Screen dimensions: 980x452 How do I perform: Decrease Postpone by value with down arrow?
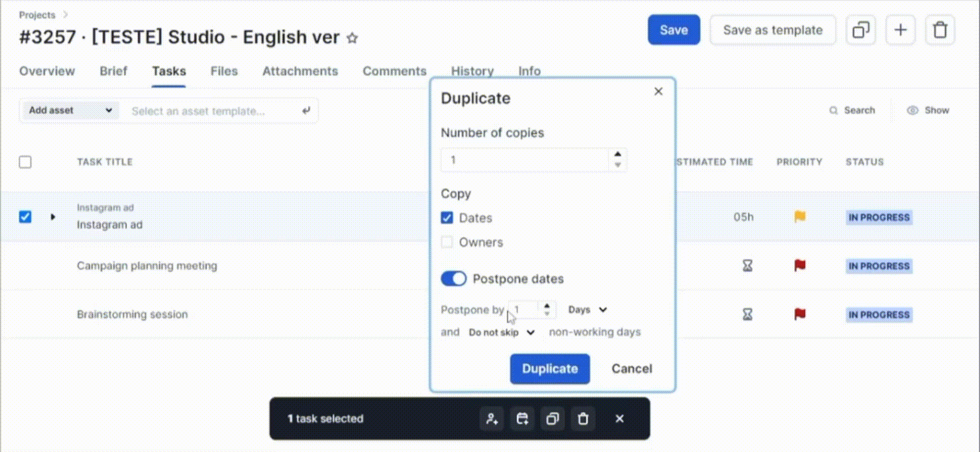click(547, 313)
